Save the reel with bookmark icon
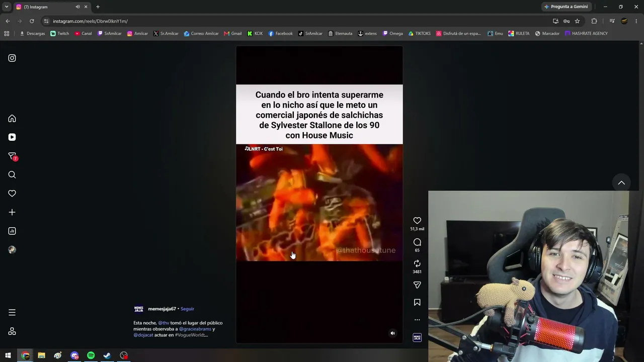The height and width of the screenshot is (362, 644). click(417, 303)
